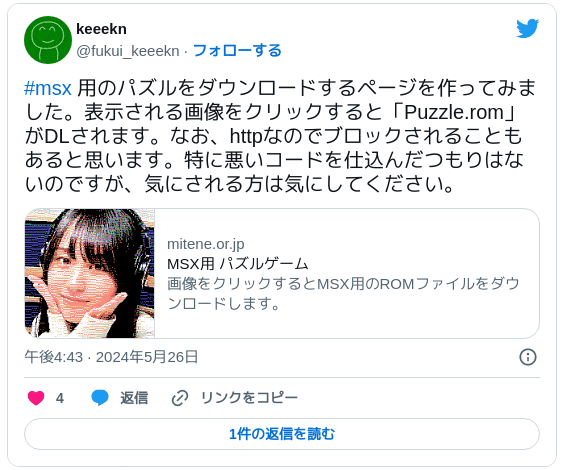The image size is (564, 470).
Task: Click the pixelated girl card thumbnail
Action: (x=90, y=273)
